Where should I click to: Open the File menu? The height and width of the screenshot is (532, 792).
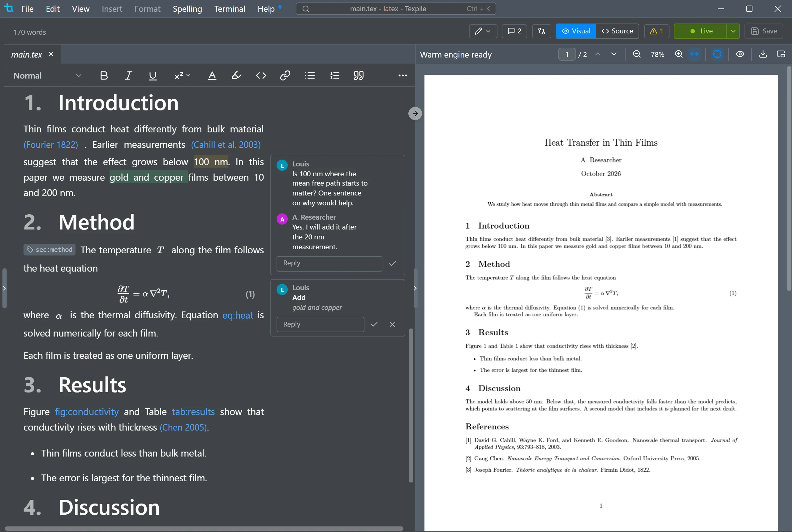[27, 9]
